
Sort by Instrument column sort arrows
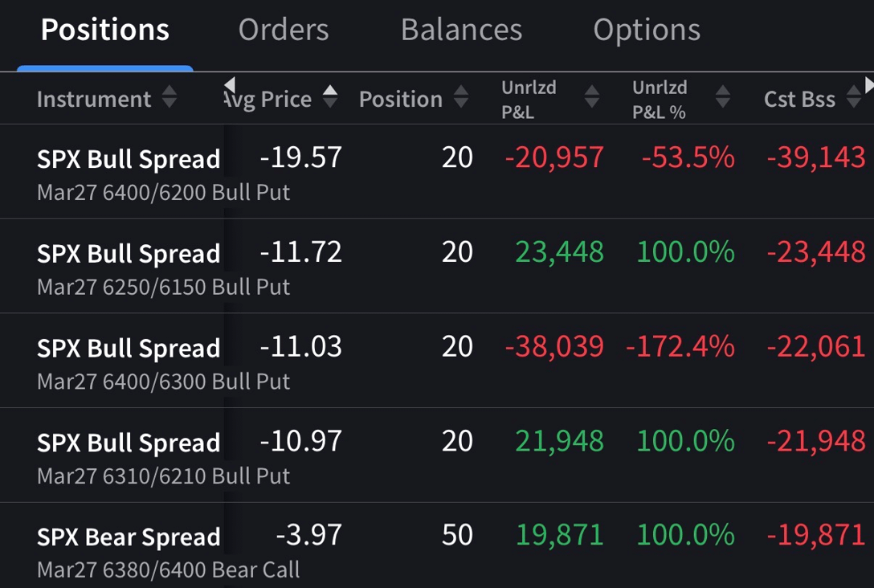click(x=169, y=99)
